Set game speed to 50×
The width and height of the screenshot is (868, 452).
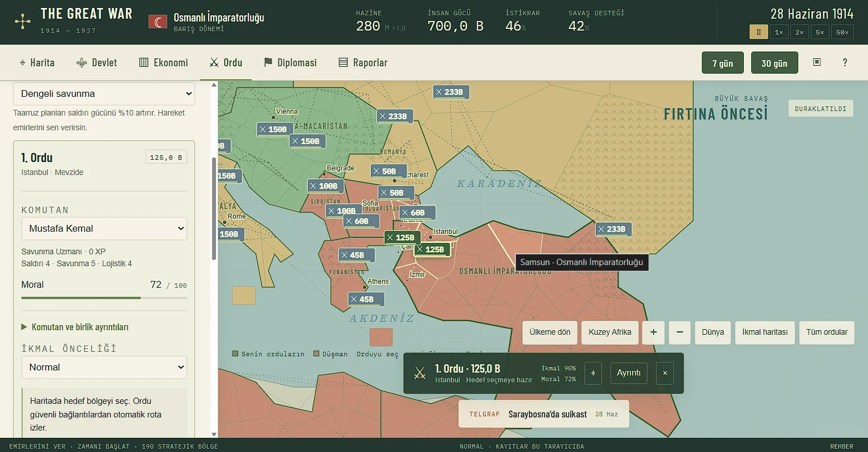pyautogui.click(x=842, y=32)
